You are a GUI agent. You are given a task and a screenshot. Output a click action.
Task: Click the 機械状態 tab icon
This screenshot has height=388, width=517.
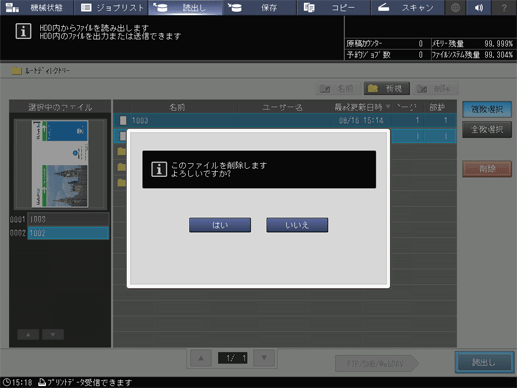(12, 7)
